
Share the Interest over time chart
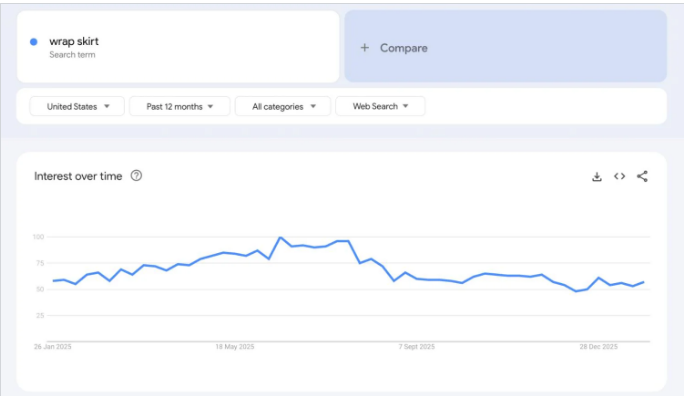point(642,176)
